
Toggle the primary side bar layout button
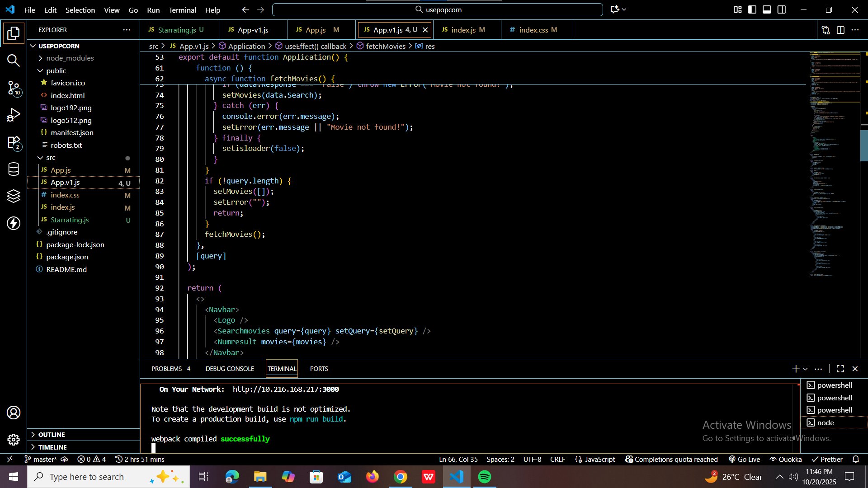click(x=752, y=9)
